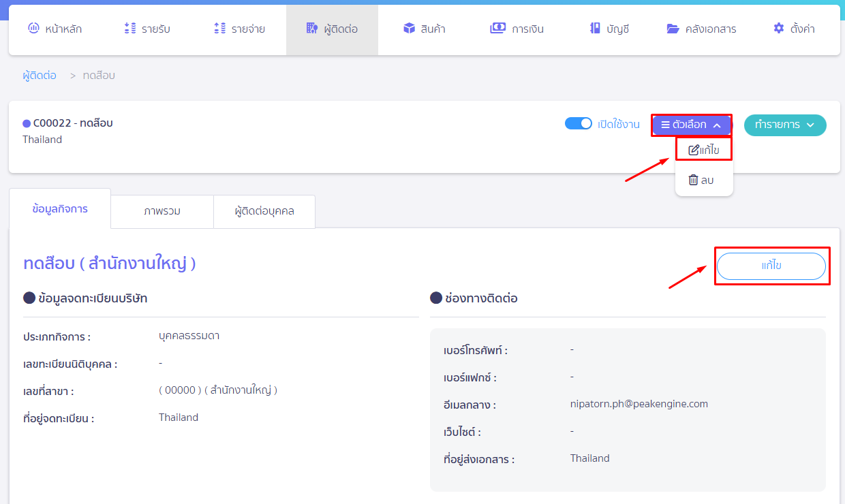Go to ผู้ติดต่อ via breadcrumb link

click(x=40, y=76)
